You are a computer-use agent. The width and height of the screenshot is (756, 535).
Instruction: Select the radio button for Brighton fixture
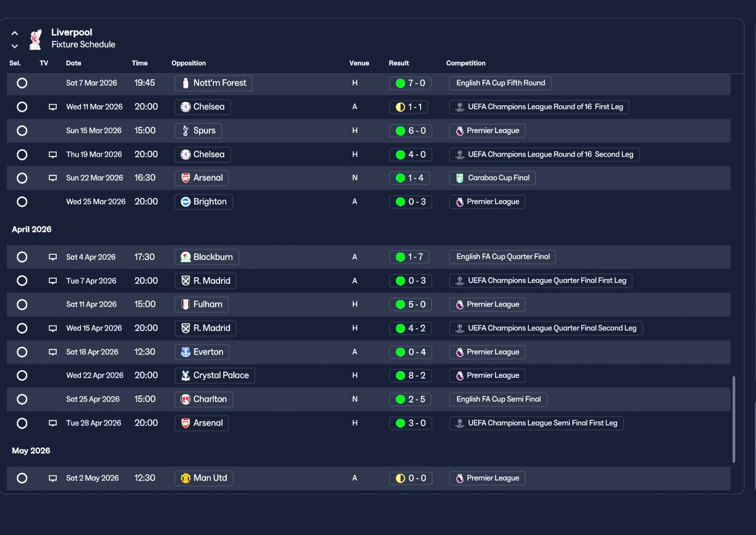click(22, 202)
